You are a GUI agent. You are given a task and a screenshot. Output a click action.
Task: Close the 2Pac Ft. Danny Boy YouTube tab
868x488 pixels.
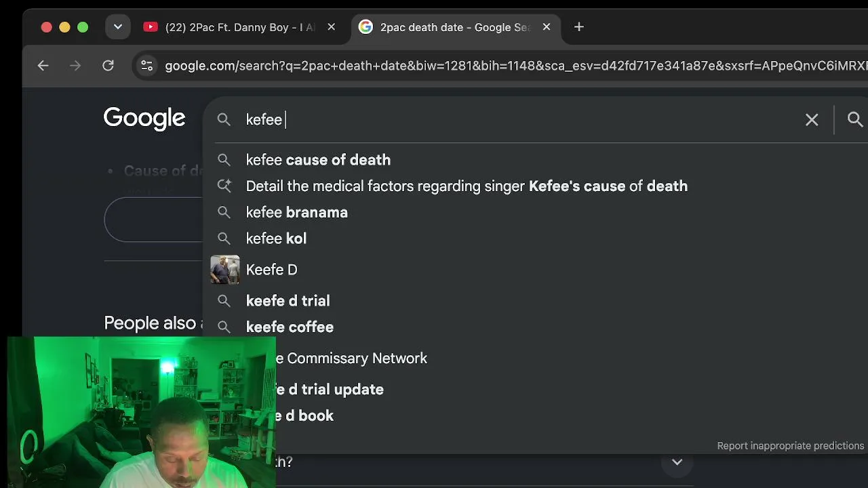331,27
